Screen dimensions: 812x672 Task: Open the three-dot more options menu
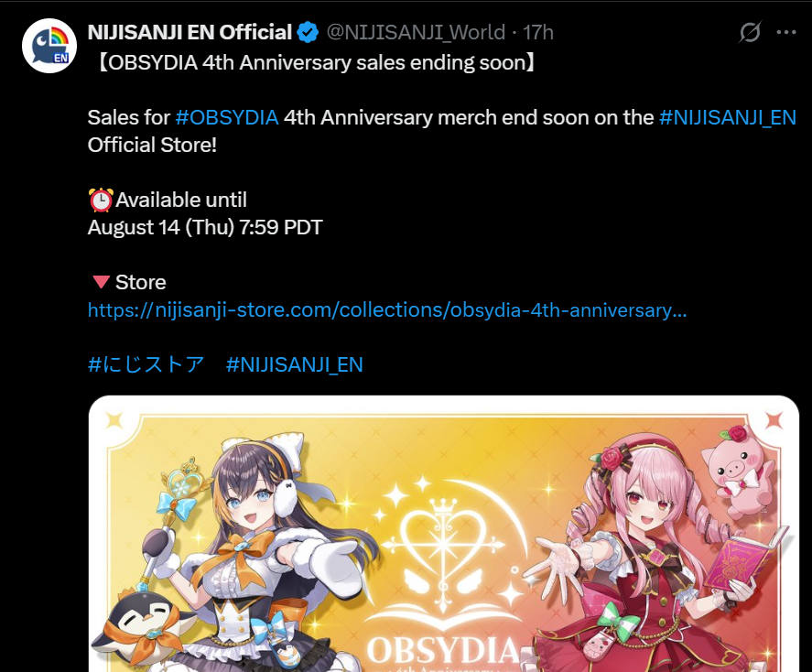(785, 32)
